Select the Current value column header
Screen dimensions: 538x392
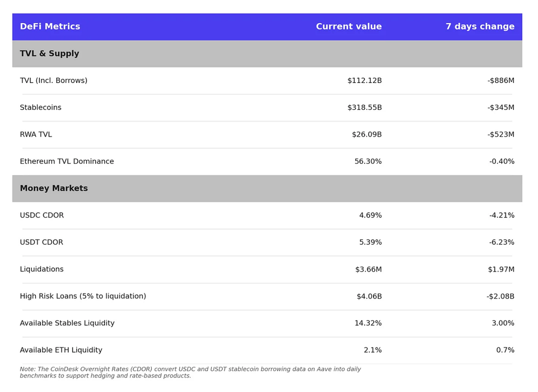pyautogui.click(x=349, y=26)
